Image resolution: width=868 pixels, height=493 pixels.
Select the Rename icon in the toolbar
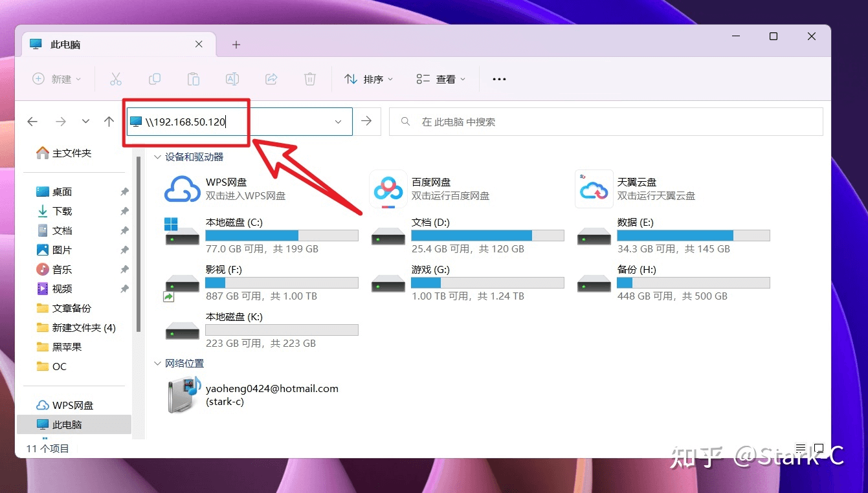pyautogui.click(x=232, y=78)
